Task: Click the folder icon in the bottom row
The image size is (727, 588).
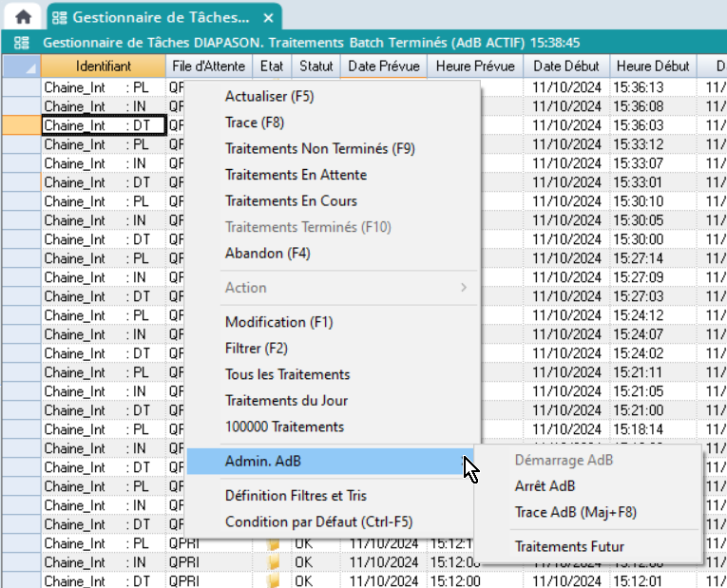Action: click(274, 580)
